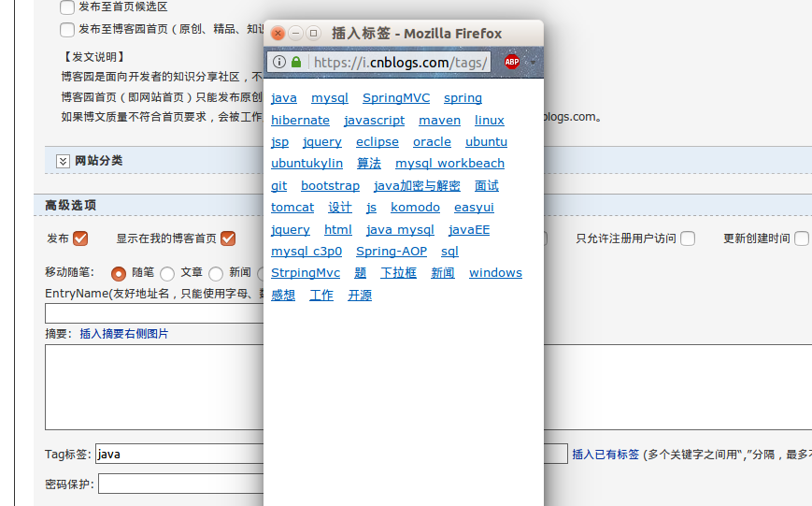Insert the jsp tag
Viewport: 812px width, 506px height.
[x=279, y=142]
